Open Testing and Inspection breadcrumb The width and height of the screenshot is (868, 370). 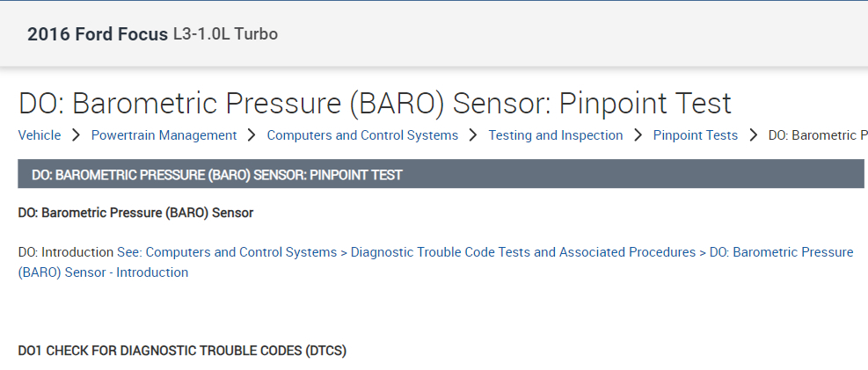(x=556, y=135)
